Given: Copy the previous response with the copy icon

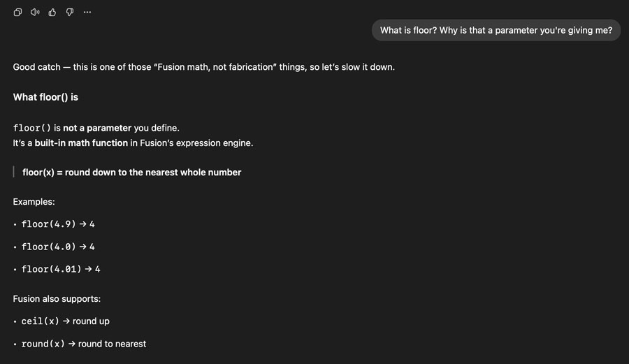Looking at the screenshot, I should [x=18, y=12].
